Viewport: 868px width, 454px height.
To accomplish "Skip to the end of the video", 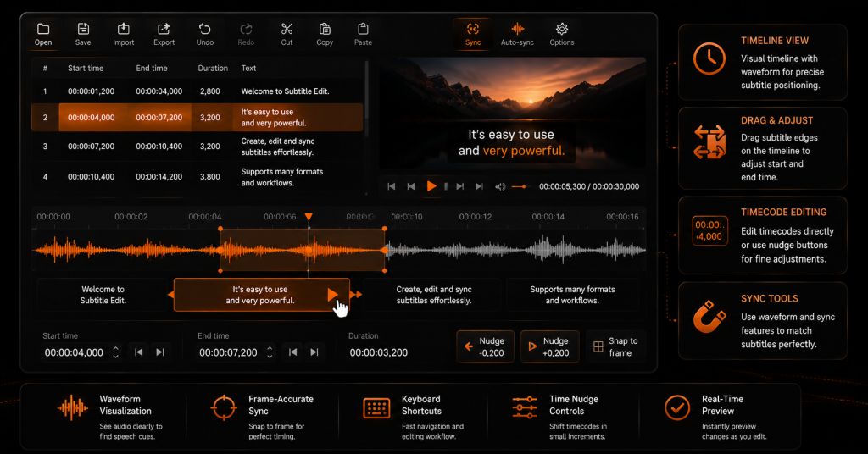I will [480, 186].
